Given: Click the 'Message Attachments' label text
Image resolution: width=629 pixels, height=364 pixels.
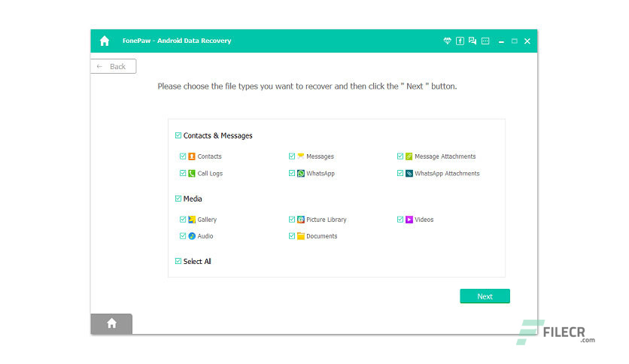Looking at the screenshot, I should 445,156.
